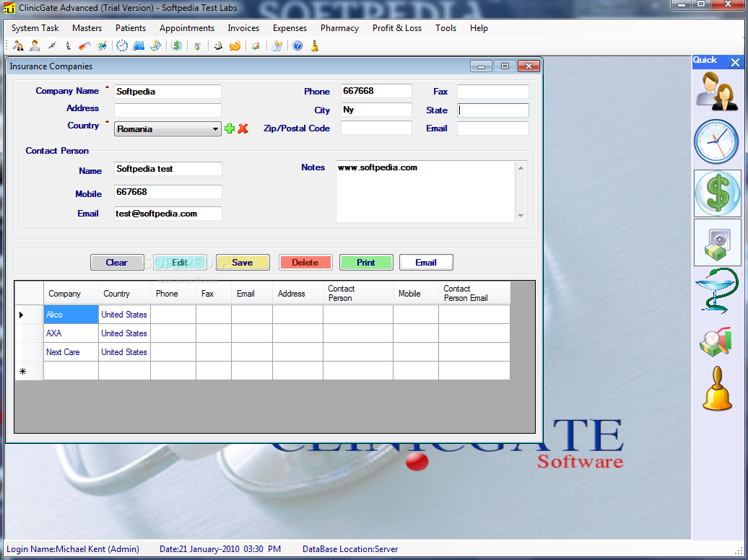Click the Address input field
The height and width of the screenshot is (560, 748).
coord(168,110)
